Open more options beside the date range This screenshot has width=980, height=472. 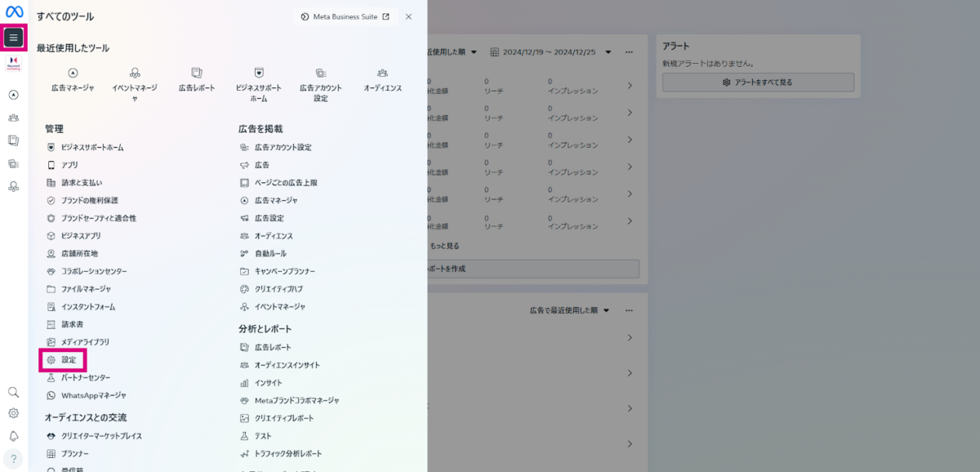pyautogui.click(x=629, y=52)
